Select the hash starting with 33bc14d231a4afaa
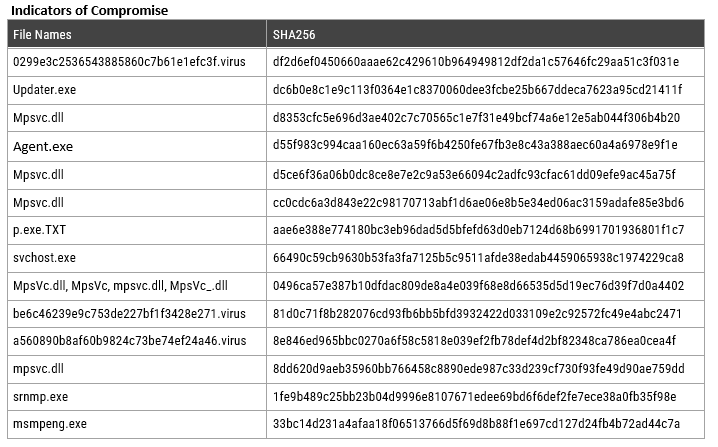 point(476,424)
